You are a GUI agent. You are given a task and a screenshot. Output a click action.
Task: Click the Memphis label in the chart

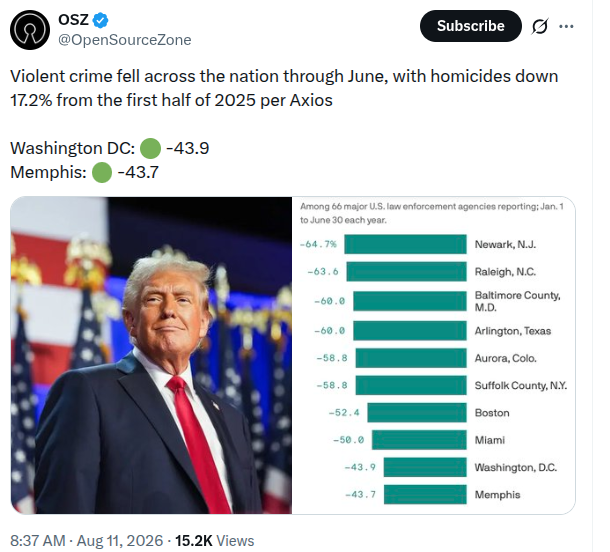pyautogui.click(x=497, y=495)
